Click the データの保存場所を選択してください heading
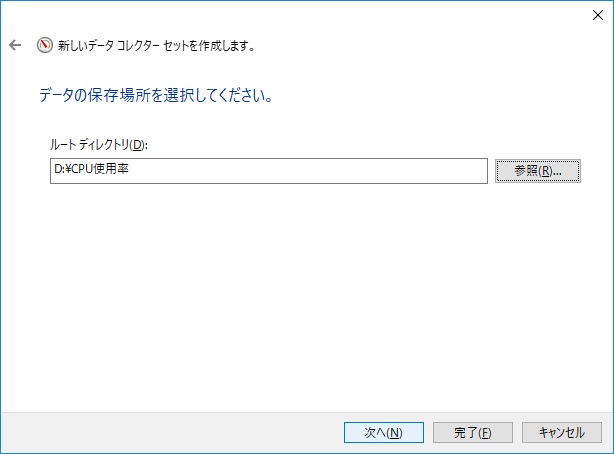Viewport: 614px width, 454px height. pos(156,98)
